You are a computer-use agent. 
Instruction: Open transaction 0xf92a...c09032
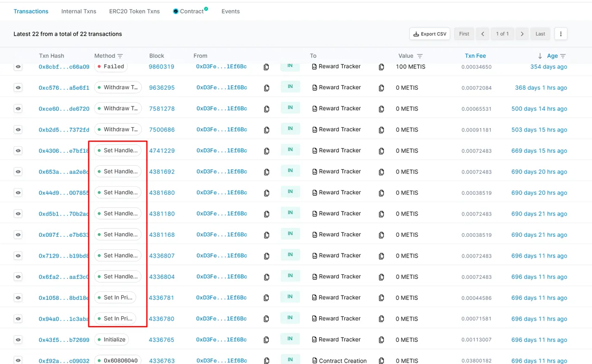pos(64,361)
